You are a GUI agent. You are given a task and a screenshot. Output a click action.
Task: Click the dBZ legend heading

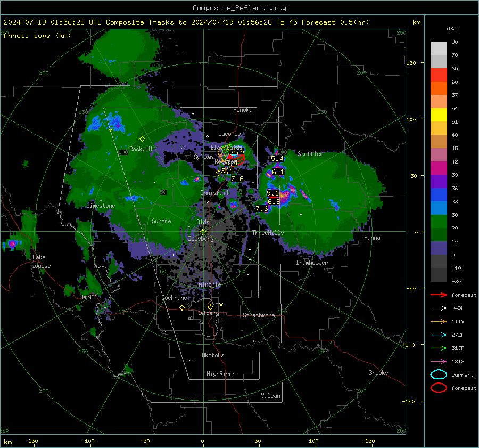pyautogui.click(x=451, y=28)
